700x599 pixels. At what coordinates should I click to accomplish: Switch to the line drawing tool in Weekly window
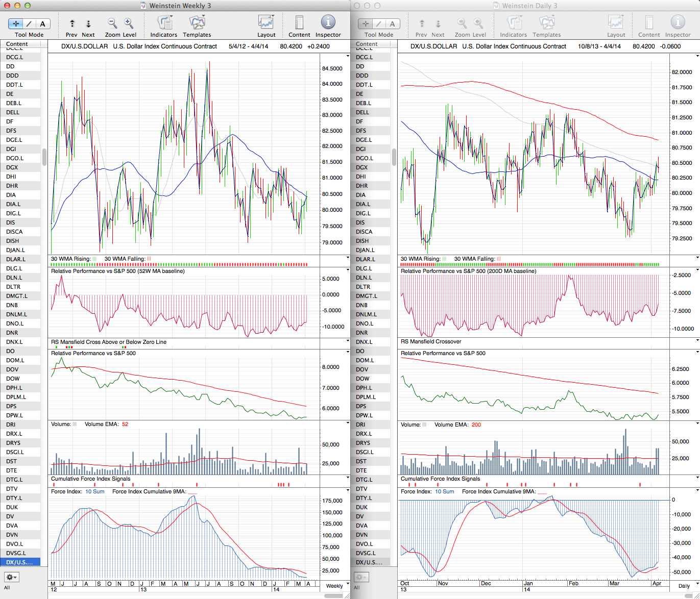[29, 23]
